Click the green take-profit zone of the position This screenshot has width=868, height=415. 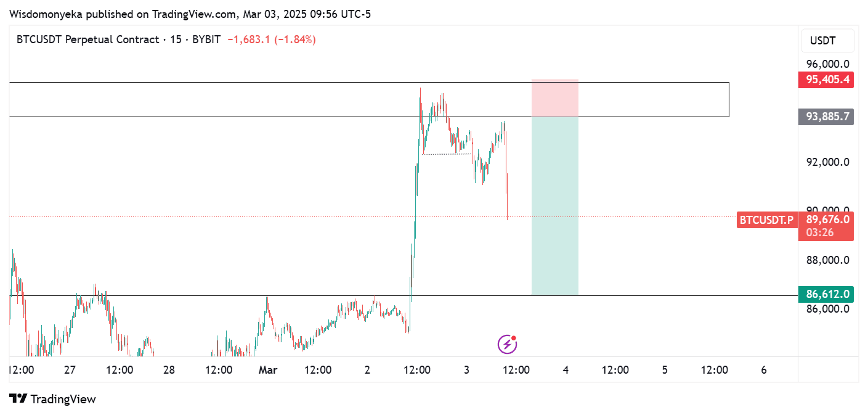(554, 205)
